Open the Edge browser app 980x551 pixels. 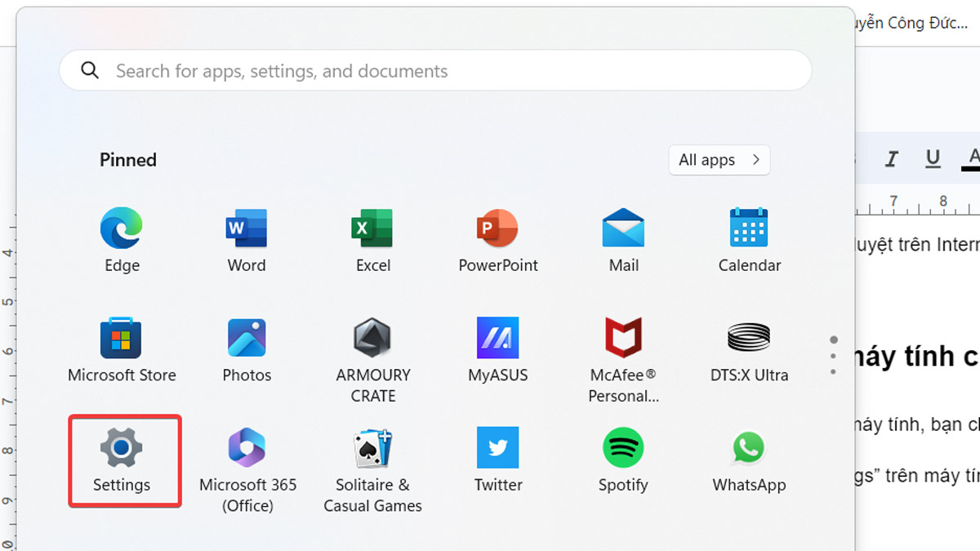122,229
